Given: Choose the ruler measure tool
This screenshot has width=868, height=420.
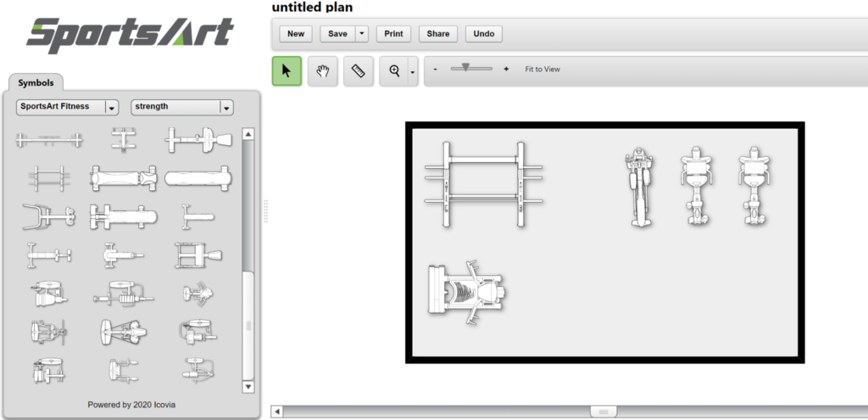Looking at the screenshot, I should point(358,71).
